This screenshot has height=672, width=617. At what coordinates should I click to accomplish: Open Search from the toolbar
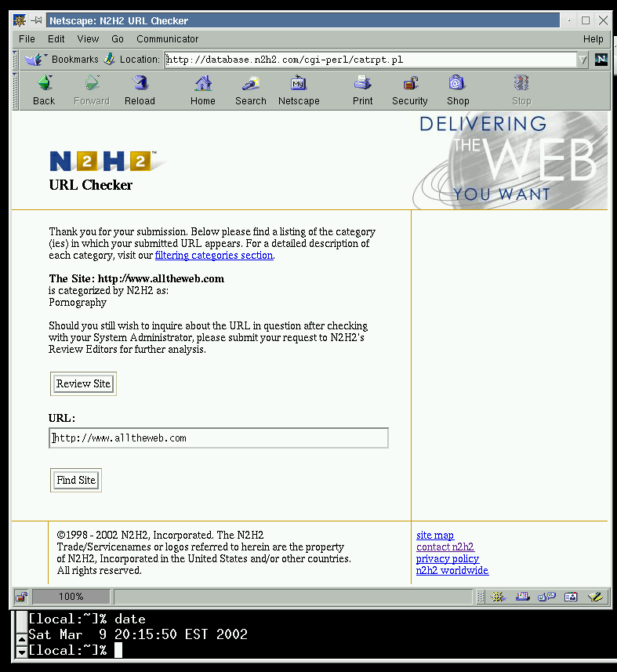pos(251,82)
